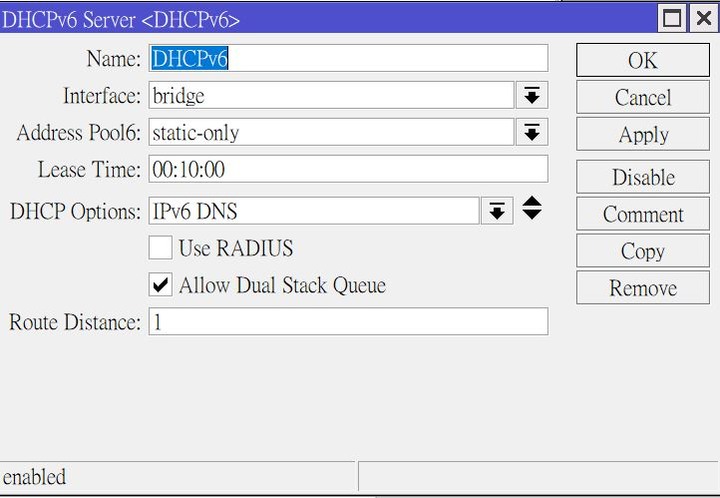Remove the DHCPv6 server entry
Viewport: 720px width, 498px height.
point(643,288)
